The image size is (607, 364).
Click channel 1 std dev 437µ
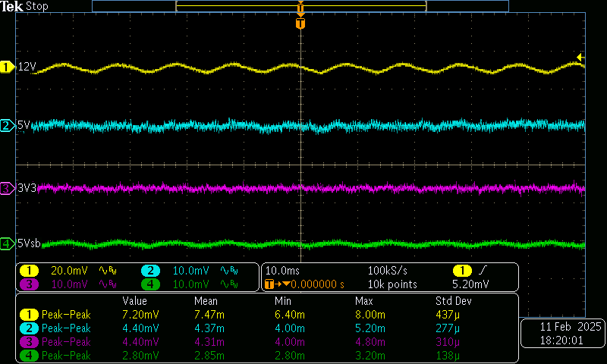tap(448, 315)
